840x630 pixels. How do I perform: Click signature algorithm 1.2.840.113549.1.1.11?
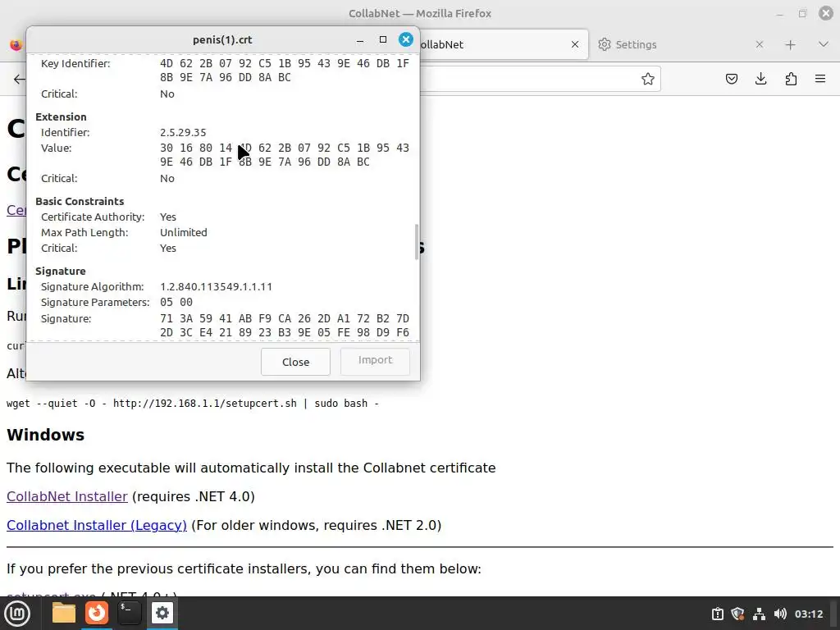216,286
